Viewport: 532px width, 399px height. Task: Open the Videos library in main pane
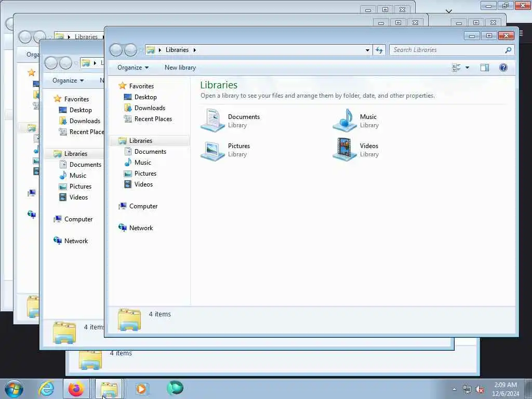pyautogui.click(x=356, y=150)
